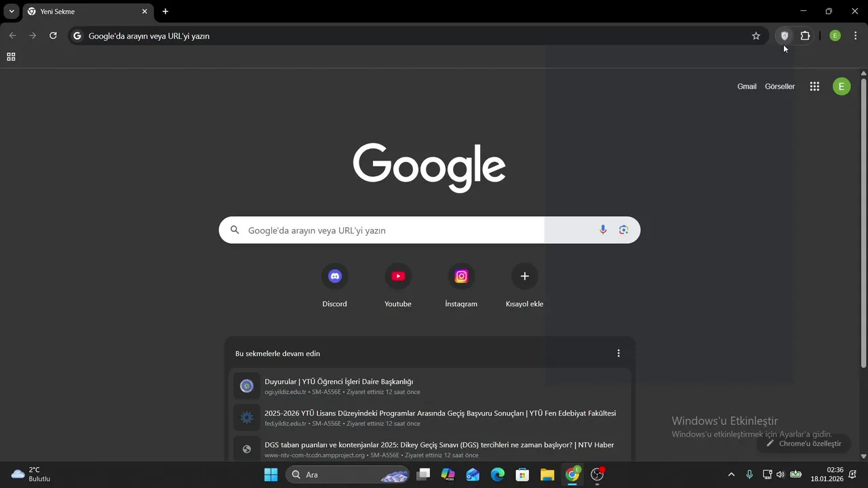Add a shortcut with Kısayol ekle
The height and width of the screenshot is (488, 868).
pos(524,285)
